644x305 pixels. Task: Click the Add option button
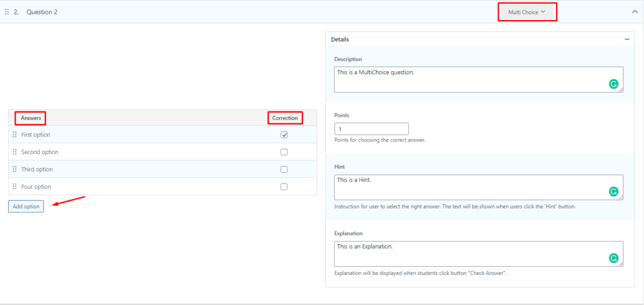pos(26,206)
